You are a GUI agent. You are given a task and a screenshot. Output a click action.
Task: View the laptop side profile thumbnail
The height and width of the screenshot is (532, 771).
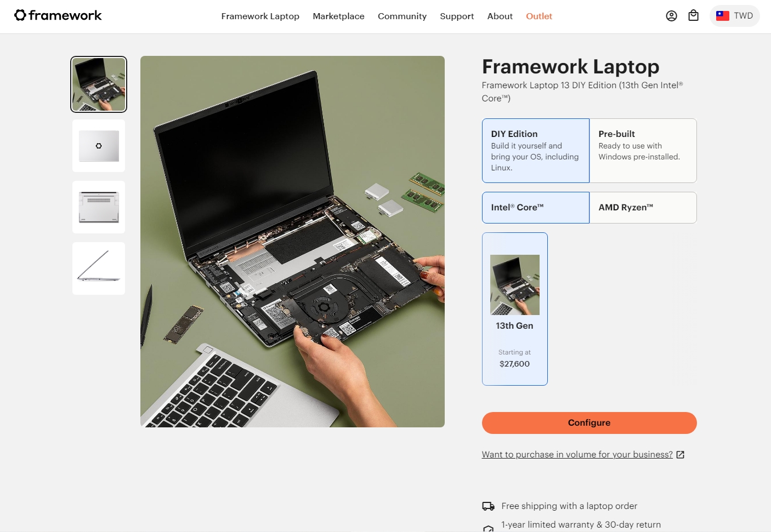point(99,268)
